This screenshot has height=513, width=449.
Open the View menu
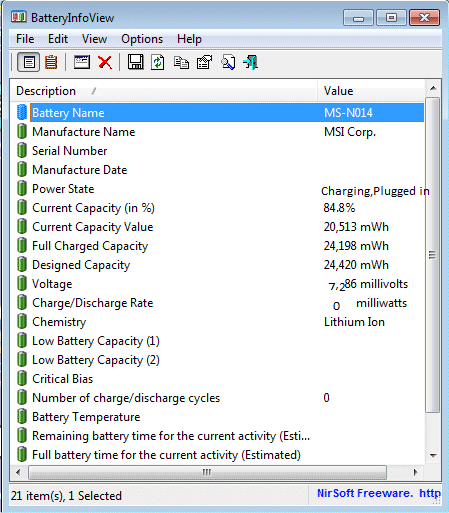coord(94,39)
